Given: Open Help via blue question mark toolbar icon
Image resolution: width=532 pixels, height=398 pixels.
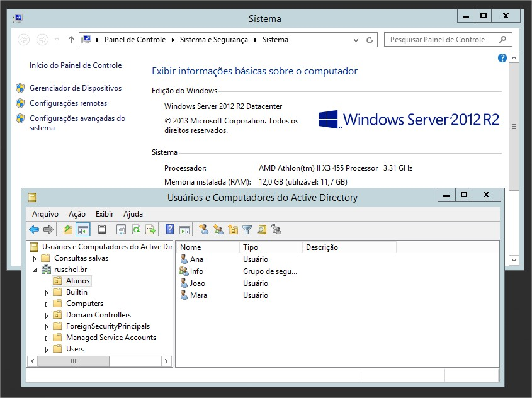Looking at the screenshot, I should pyautogui.click(x=169, y=230).
